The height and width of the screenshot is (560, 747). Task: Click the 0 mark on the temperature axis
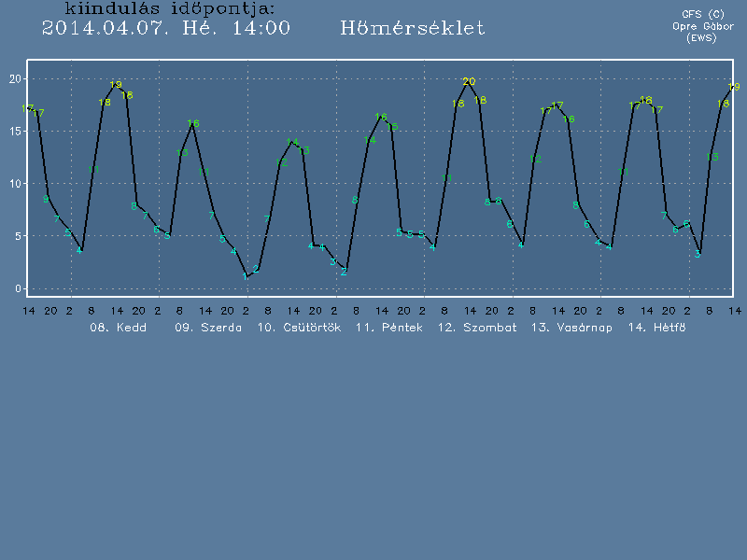click(x=18, y=288)
